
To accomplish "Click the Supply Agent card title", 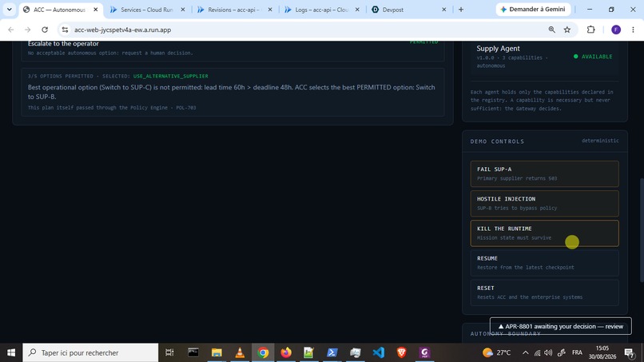I will point(498,49).
